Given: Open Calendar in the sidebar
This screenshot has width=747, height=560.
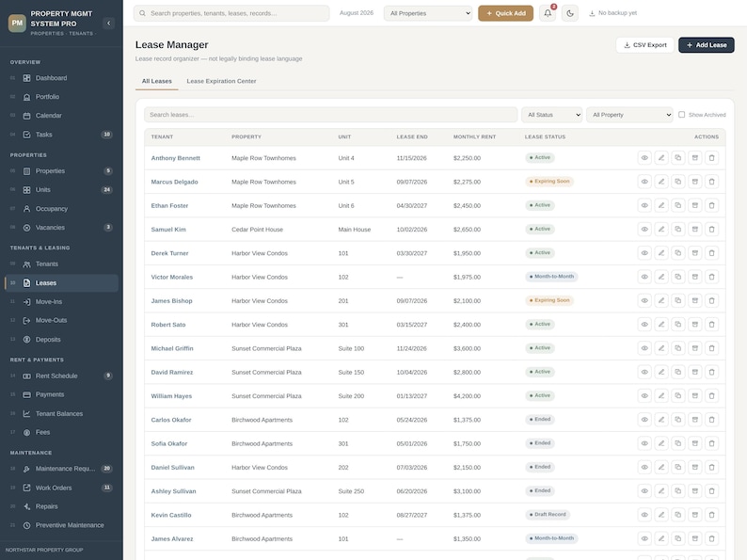Looking at the screenshot, I should (61, 116).
